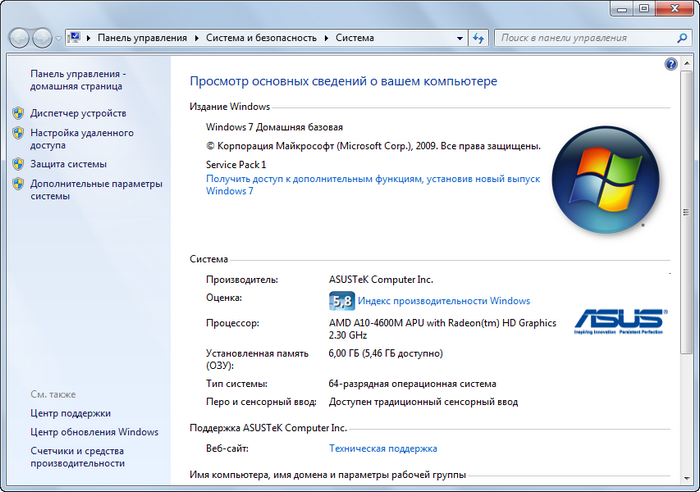The width and height of the screenshot is (700, 492).
Task: Open the recent pages dropdown arrow
Action: coord(58,39)
